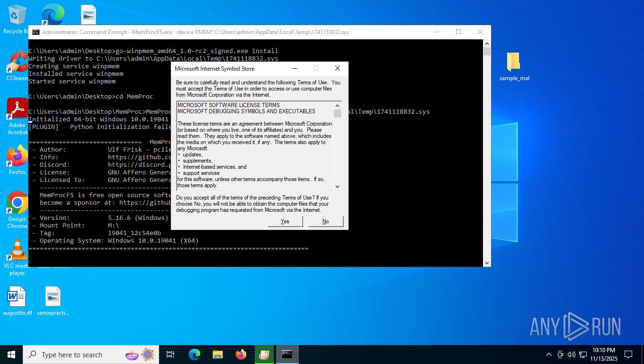
Task: Accept terms with the Yes button
Action: [285, 221]
